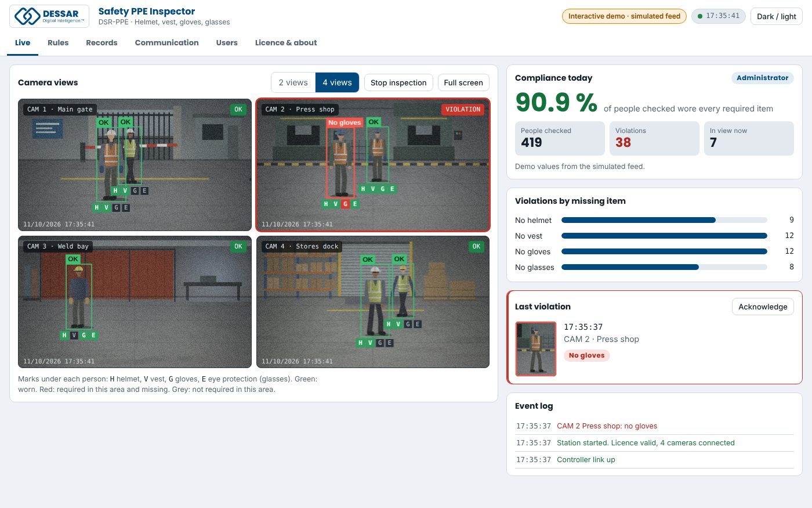Select the 4 views layout
The height and width of the screenshot is (508, 812).
337,82
